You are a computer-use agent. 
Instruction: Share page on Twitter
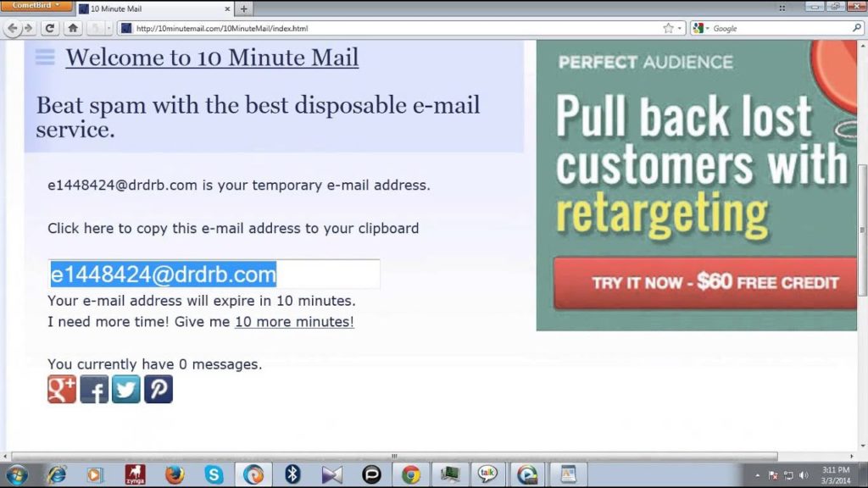(x=126, y=389)
